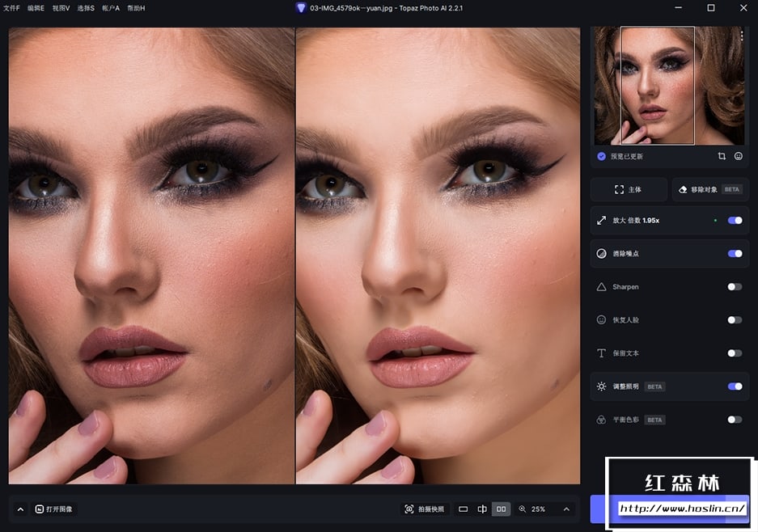Click the 拍摄快照 snapshot button
The width and height of the screenshot is (758, 532).
point(425,509)
